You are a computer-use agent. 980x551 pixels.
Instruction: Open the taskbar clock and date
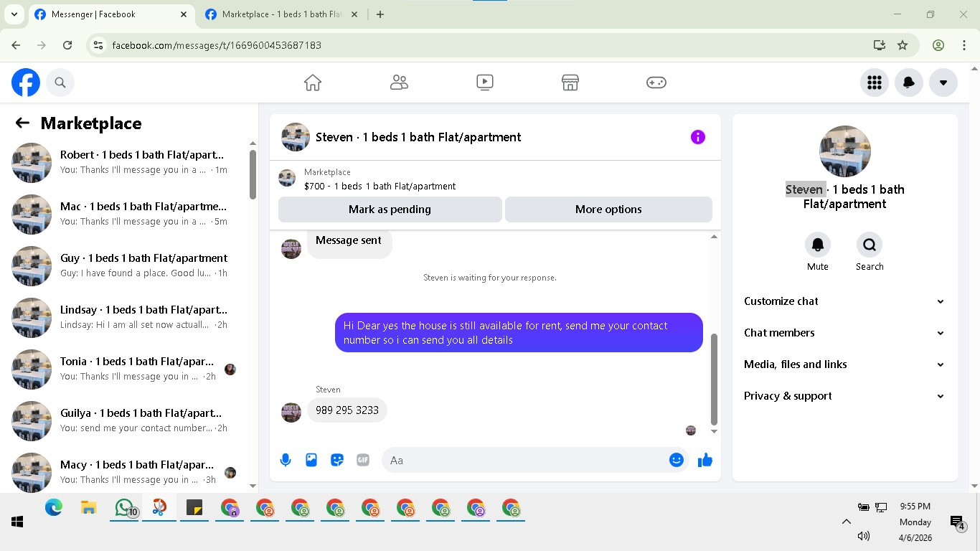[915, 522]
